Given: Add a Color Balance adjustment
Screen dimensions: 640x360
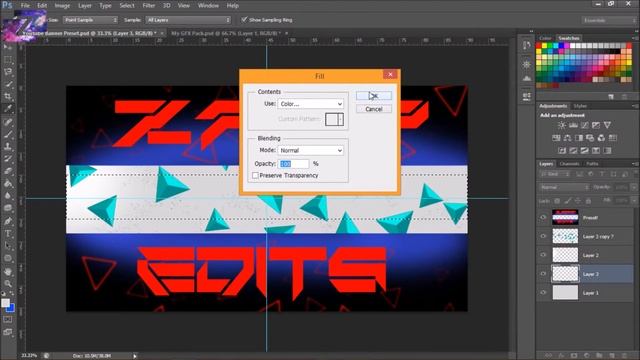Looking at the screenshot, I should (567, 138).
